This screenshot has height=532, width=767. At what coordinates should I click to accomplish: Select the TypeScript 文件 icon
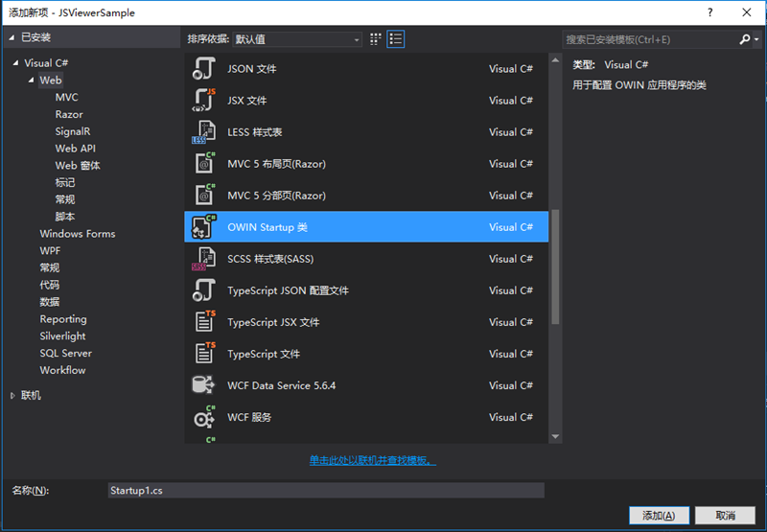click(x=204, y=354)
